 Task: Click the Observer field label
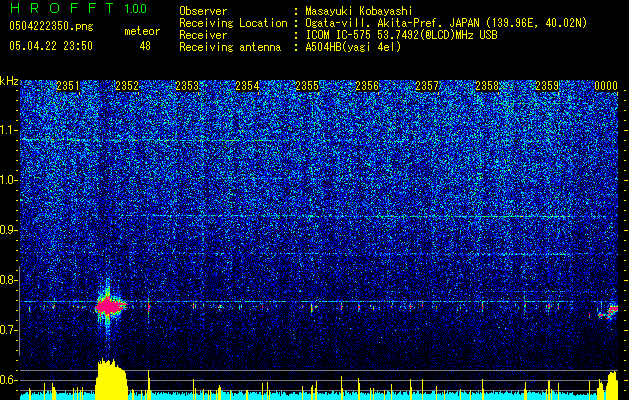203,11
